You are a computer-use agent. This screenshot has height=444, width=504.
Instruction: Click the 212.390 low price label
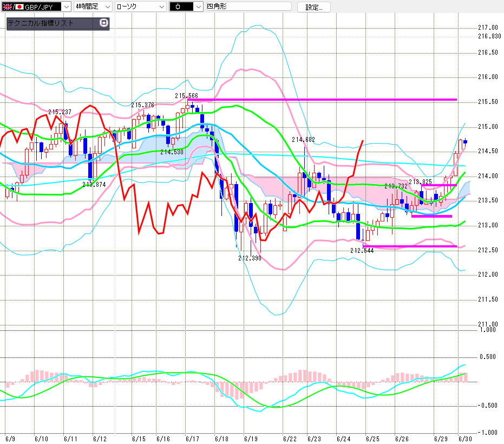(x=250, y=258)
